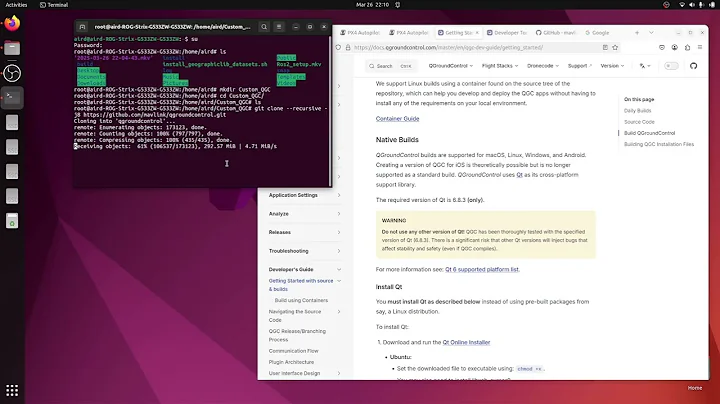Click the terminal scrollbar

[x=330, y=110]
